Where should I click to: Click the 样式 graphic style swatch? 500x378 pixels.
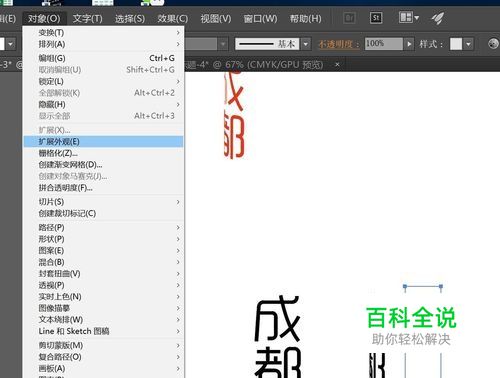[x=456, y=44]
